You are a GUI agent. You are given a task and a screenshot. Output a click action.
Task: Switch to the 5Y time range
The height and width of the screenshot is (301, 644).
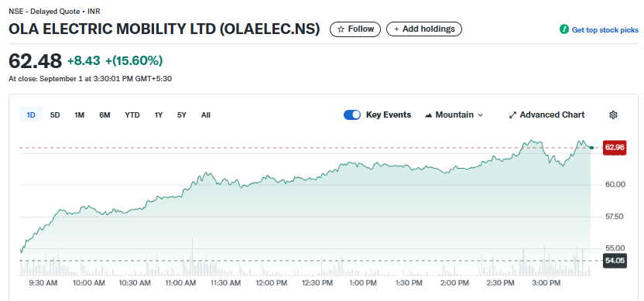[182, 115]
